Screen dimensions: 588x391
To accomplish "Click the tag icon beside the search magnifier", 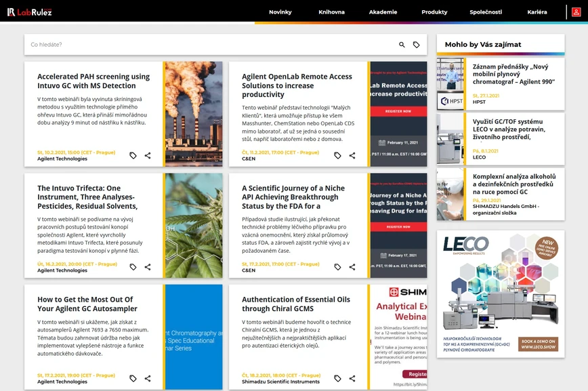I will tap(417, 43).
